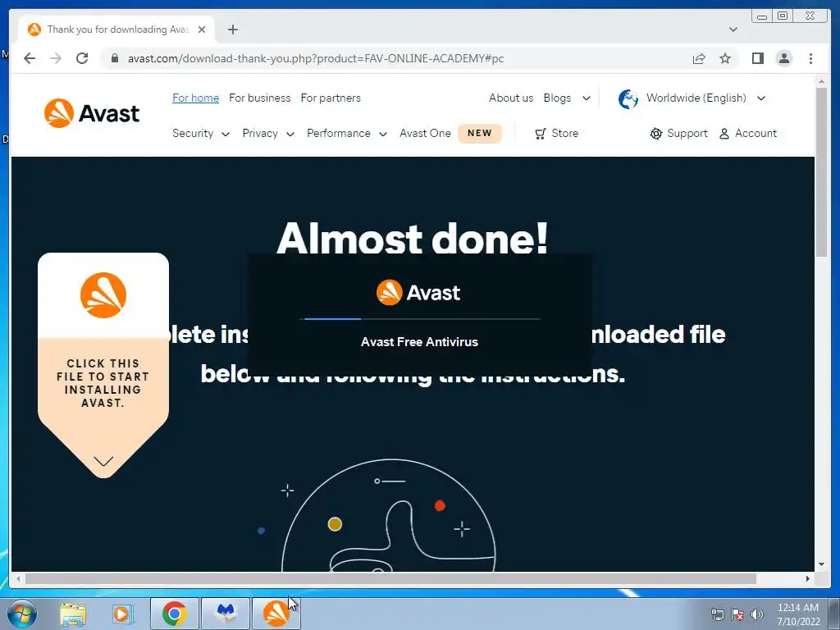Click the Avast installer taskbar icon
Image resolution: width=840 pixels, height=630 pixels.
click(276, 614)
